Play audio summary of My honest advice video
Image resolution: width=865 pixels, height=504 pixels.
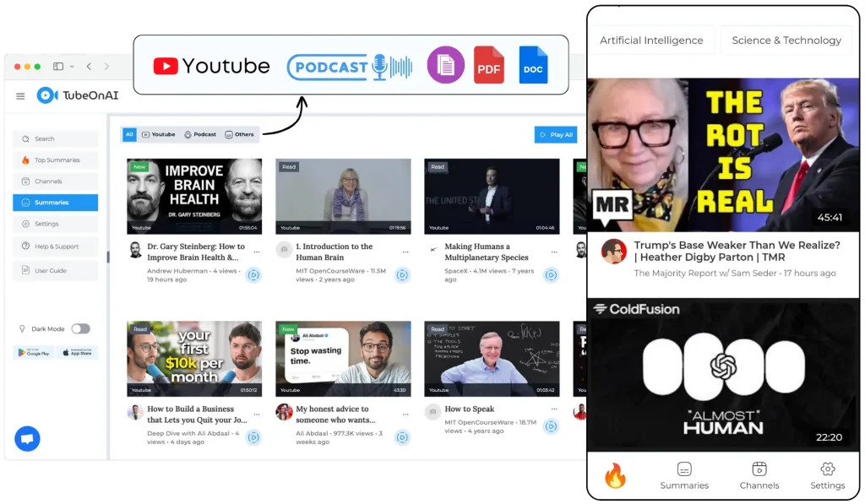point(403,437)
